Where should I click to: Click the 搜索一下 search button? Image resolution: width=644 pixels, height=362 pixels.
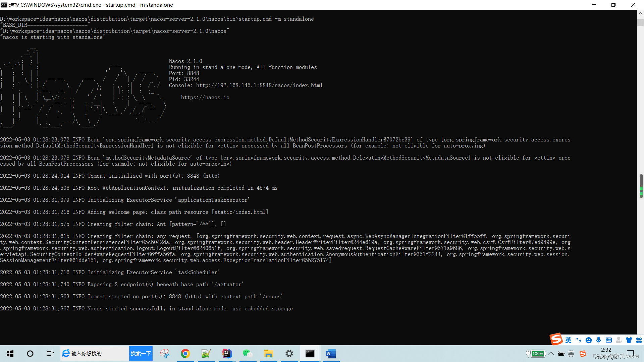click(x=141, y=353)
